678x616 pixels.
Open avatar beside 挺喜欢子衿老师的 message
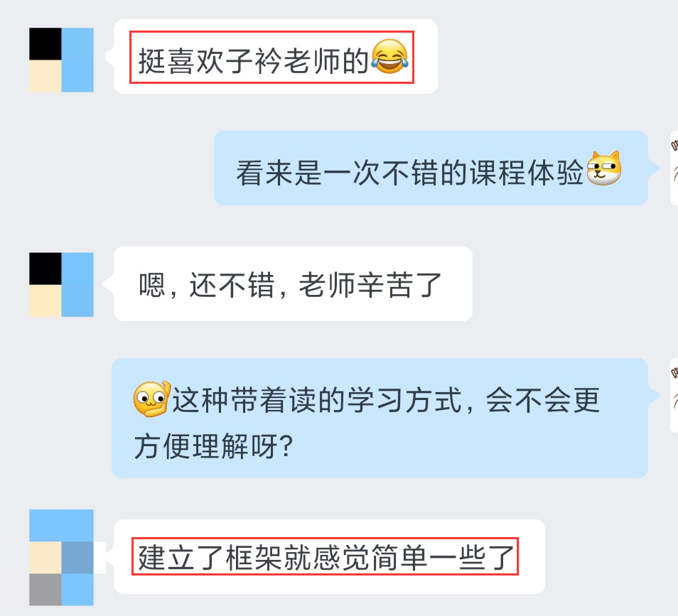pos(61,60)
